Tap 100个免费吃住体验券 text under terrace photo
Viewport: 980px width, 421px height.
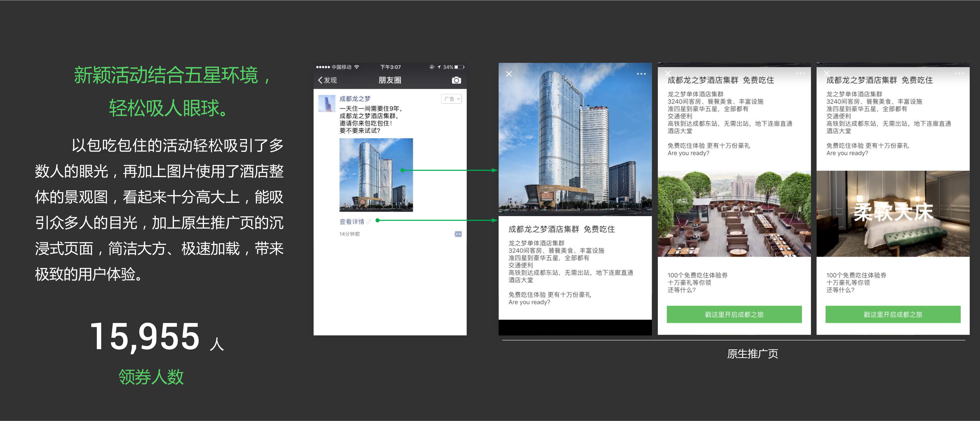(697, 275)
